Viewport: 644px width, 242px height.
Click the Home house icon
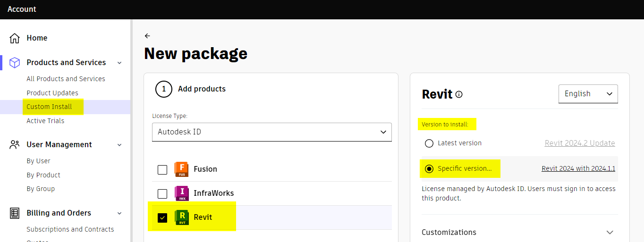coord(15,38)
